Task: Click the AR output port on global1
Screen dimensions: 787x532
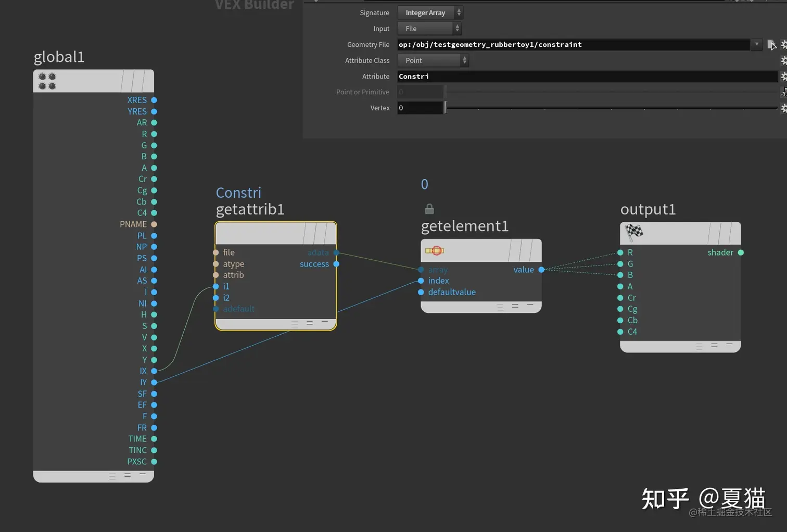Action: tap(154, 123)
